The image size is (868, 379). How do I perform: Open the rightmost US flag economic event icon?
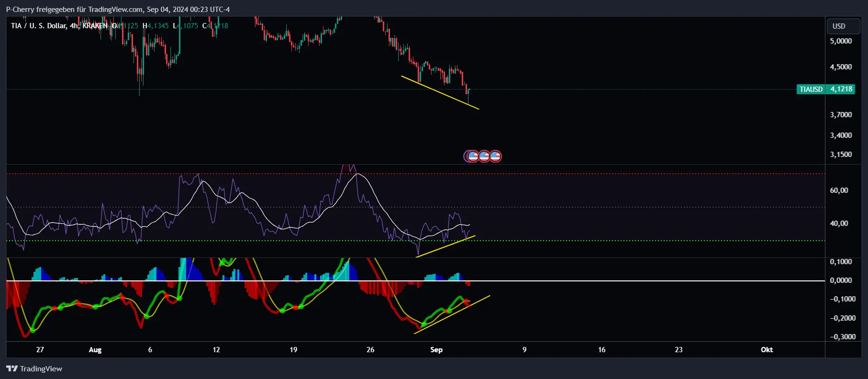coord(496,156)
